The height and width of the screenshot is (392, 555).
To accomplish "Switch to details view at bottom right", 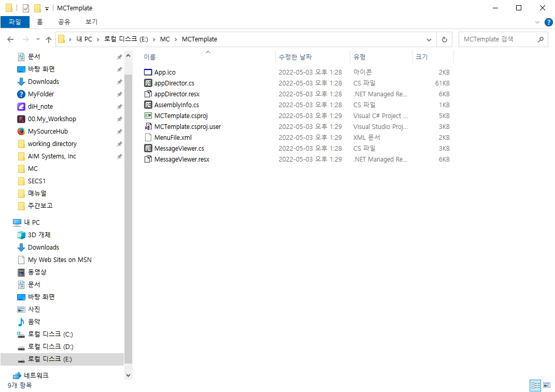I will click(x=535, y=385).
